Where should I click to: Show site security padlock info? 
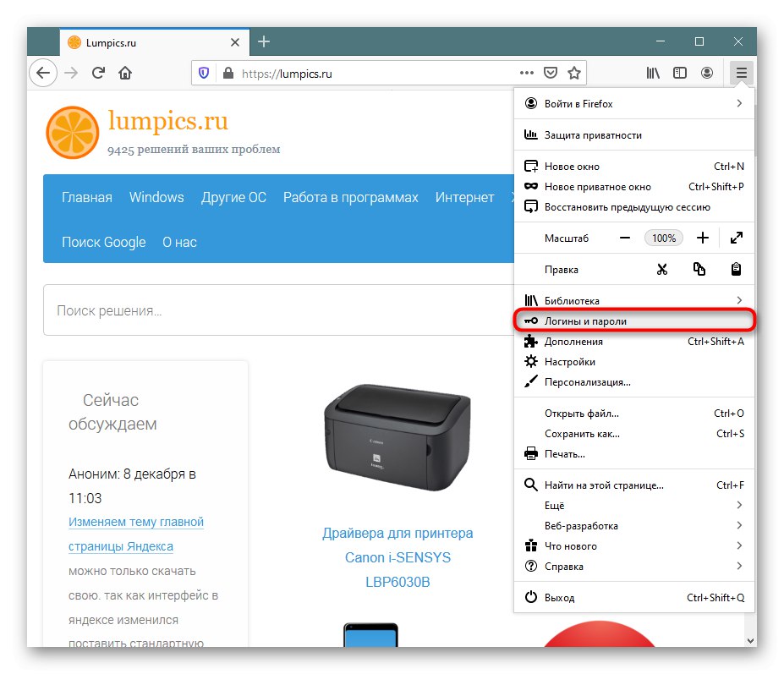(228, 74)
